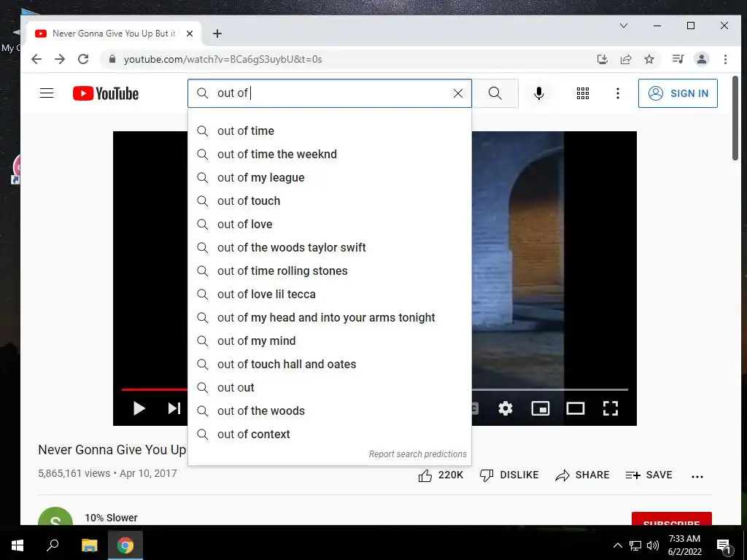Go back in Chrome
This screenshot has height=560, width=747.
(36, 59)
